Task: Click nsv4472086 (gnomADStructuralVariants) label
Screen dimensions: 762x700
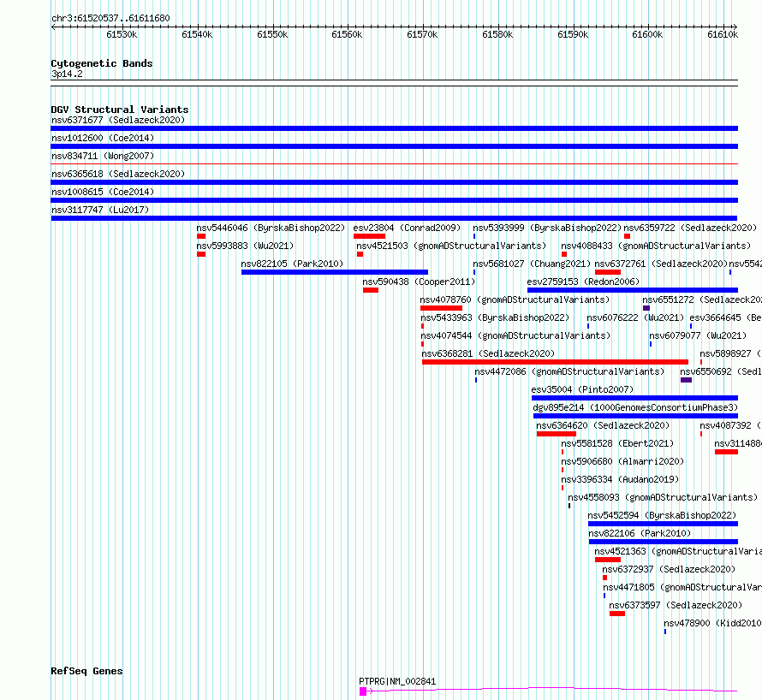Action: click(x=569, y=371)
